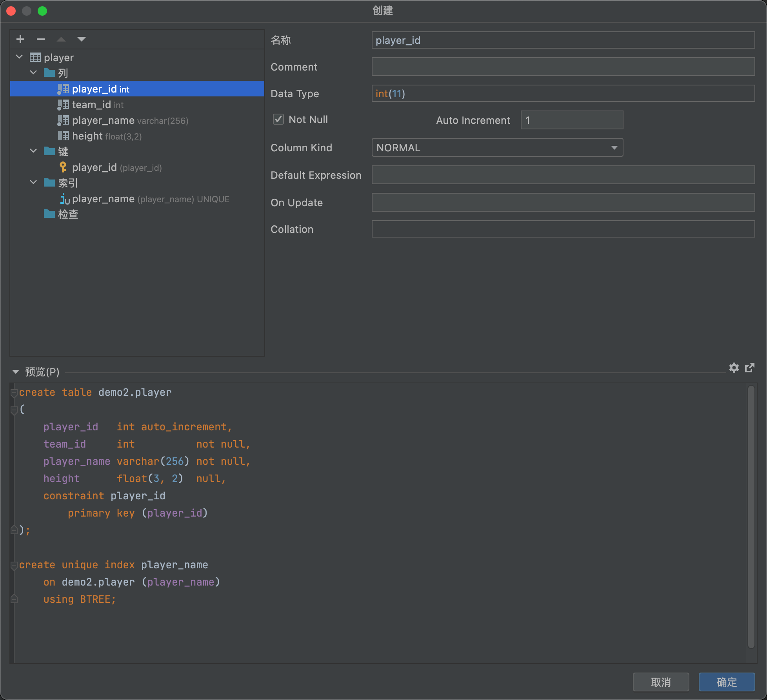Click the move down arrow in the tree toolbar
767x700 pixels.
[x=82, y=39]
